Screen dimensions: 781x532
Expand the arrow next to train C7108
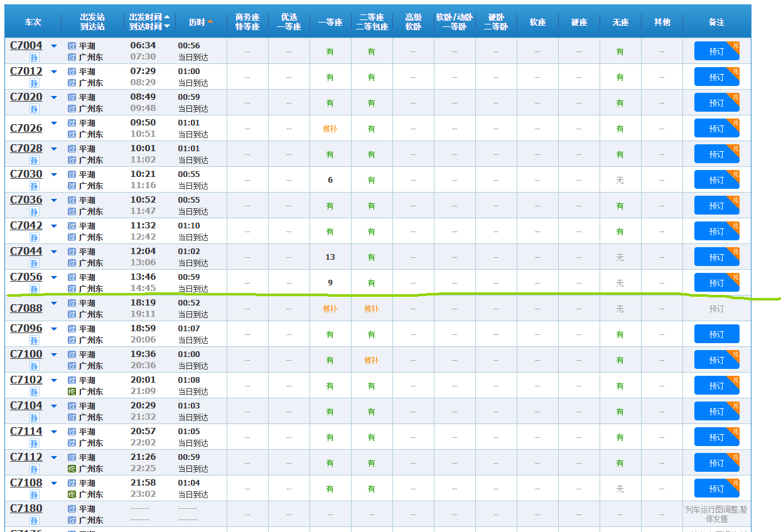click(x=54, y=483)
